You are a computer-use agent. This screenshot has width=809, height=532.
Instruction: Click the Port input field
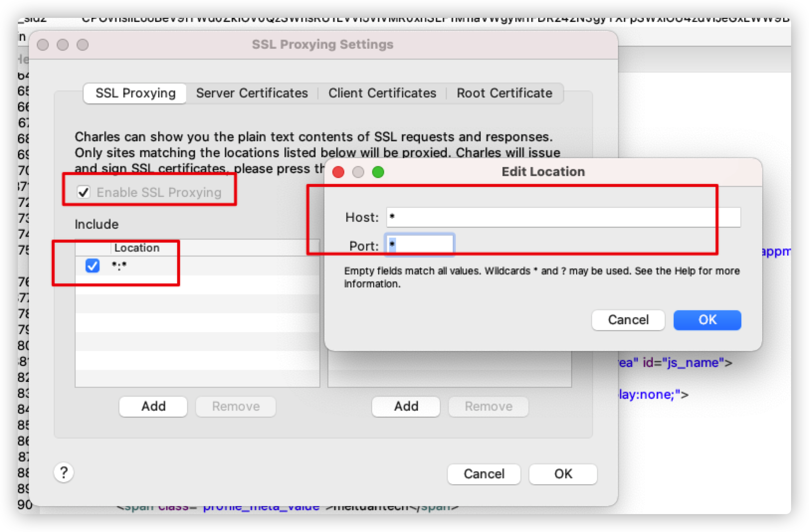pyautogui.click(x=419, y=245)
